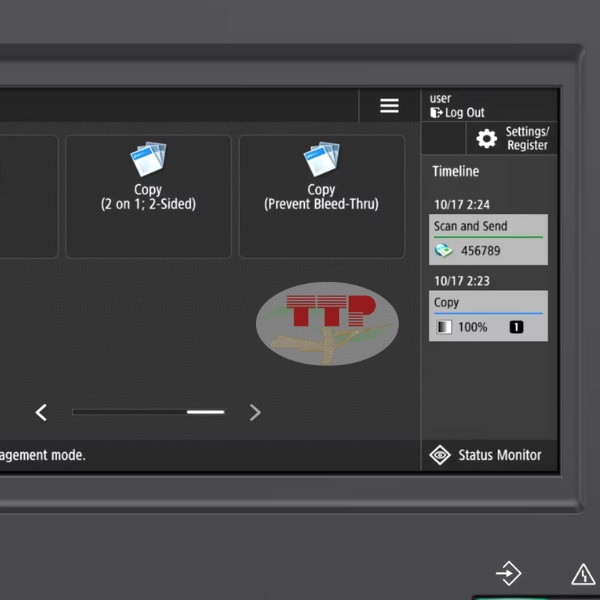Click the copy icon on Bleed-Thru tile
The image size is (600, 600).
pos(322,159)
